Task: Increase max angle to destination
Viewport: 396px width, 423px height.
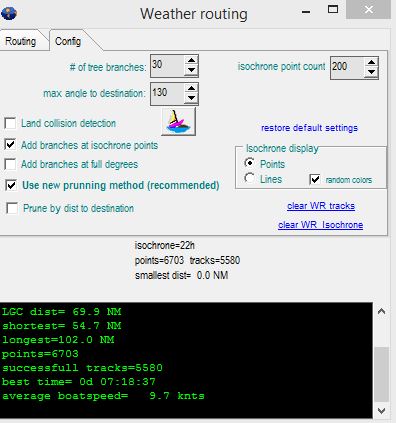Action: pyautogui.click(x=191, y=89)
